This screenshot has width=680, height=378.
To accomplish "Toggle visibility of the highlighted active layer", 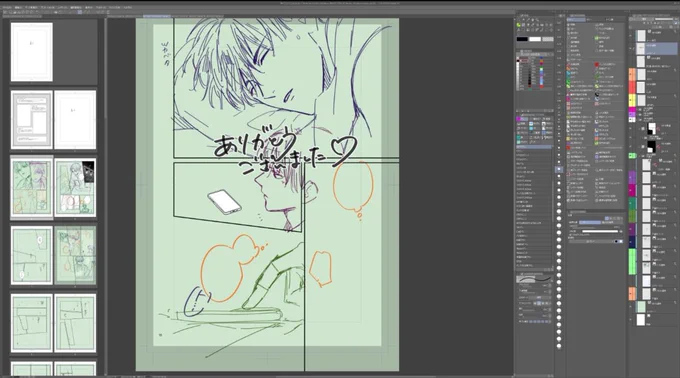I will [631, 49].
